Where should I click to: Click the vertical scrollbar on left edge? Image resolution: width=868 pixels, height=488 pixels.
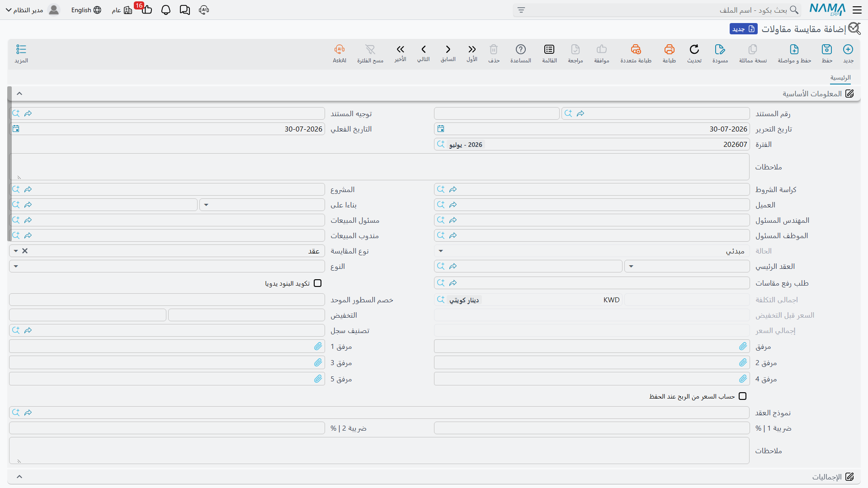tap(9, 164)
